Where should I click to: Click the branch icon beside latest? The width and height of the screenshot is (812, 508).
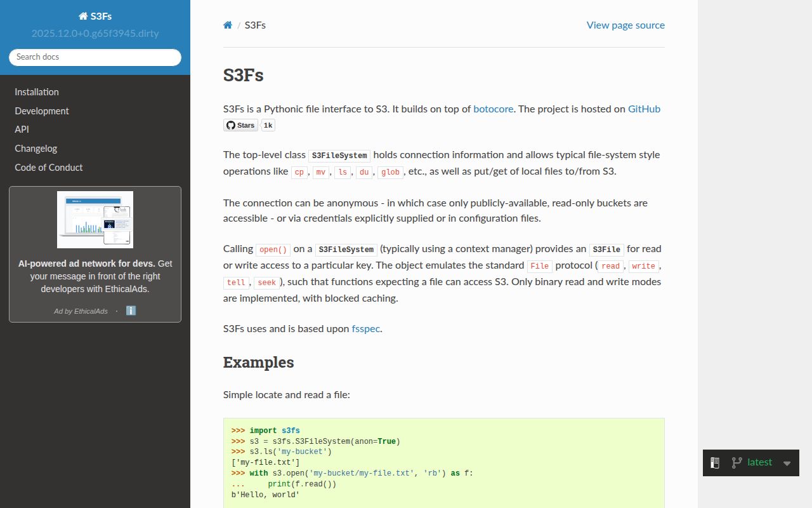point(737,463)
